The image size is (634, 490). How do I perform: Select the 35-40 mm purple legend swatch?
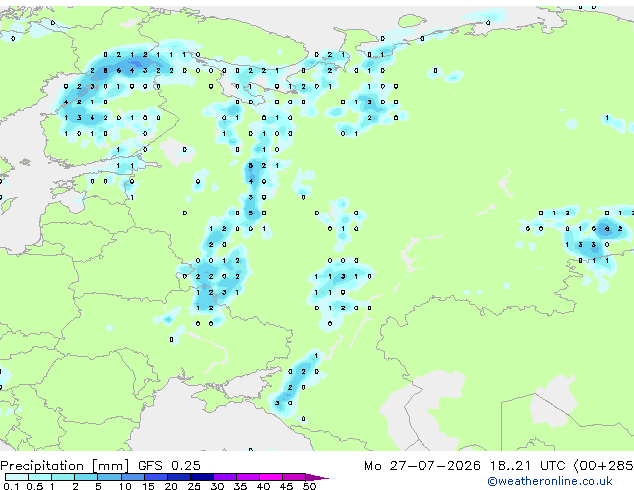click(248, 477)
